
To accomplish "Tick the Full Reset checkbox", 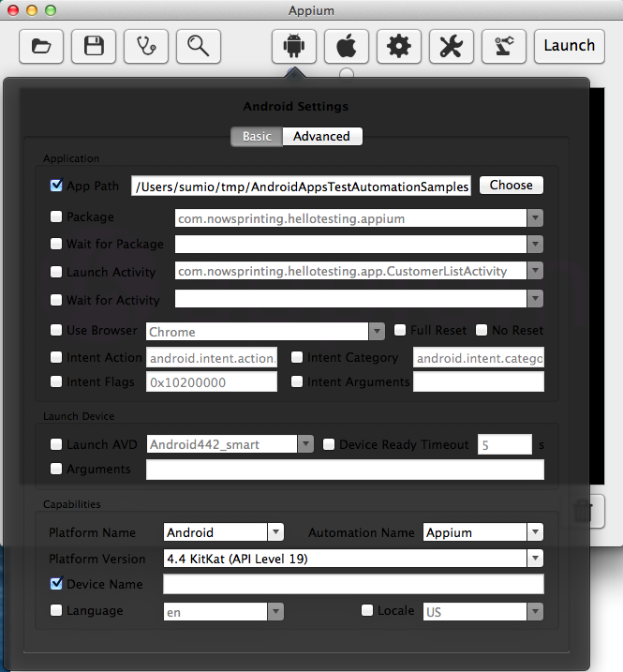I will [400, 330].
